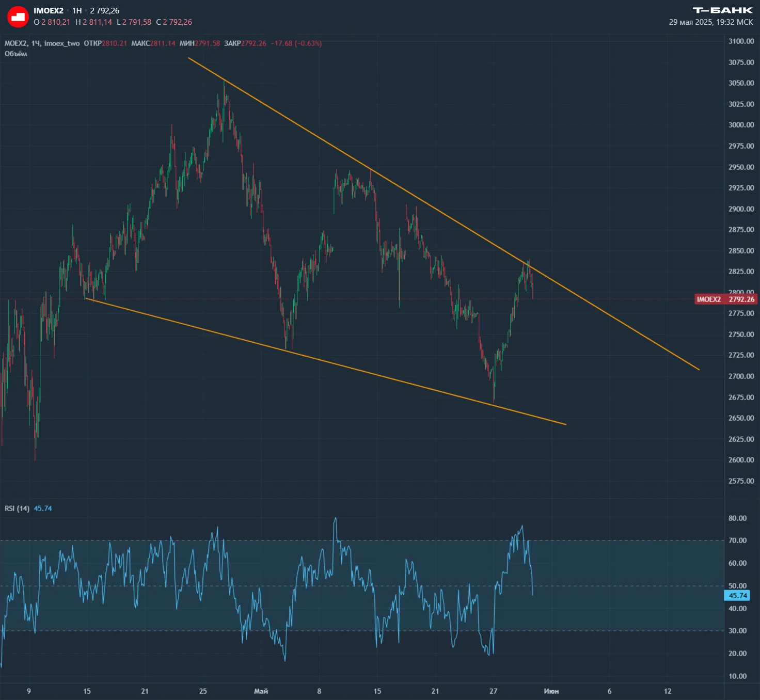Click the Май label on the time axis

click(261, 691)
